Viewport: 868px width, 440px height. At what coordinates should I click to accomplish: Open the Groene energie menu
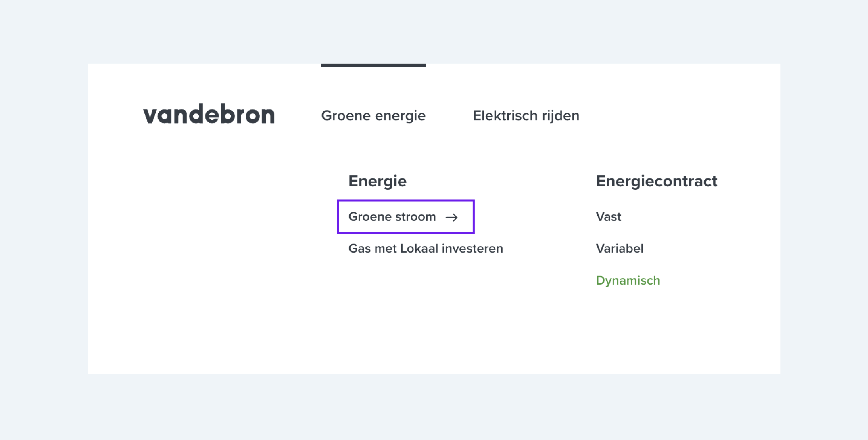373,116
